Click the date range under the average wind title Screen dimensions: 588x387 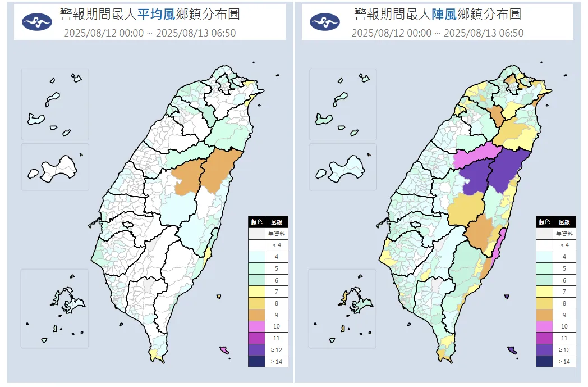click(150, 33)
